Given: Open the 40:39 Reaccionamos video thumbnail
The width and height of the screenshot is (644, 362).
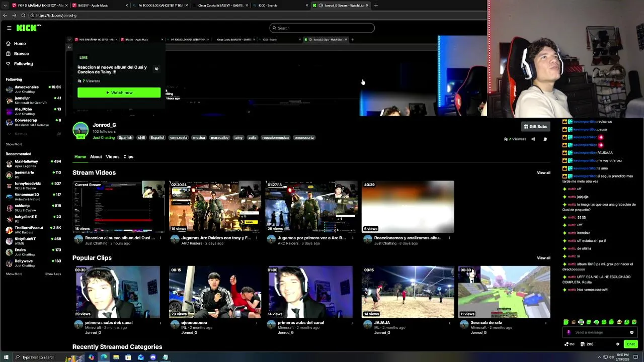Looking at the screenshot, I should coord(408,207).
